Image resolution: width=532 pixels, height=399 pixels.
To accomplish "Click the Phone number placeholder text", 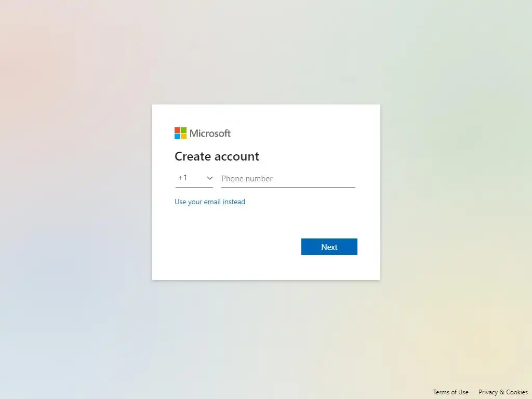I will coord(247,179).
